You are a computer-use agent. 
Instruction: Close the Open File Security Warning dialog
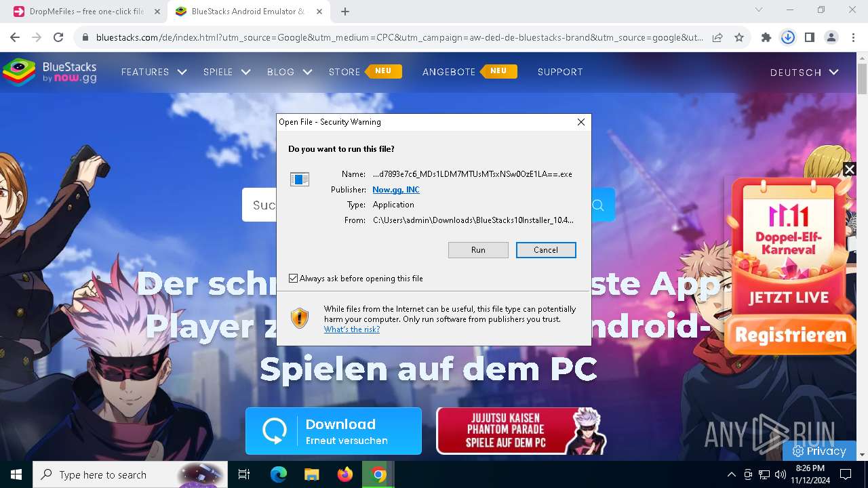coord(580,122)
